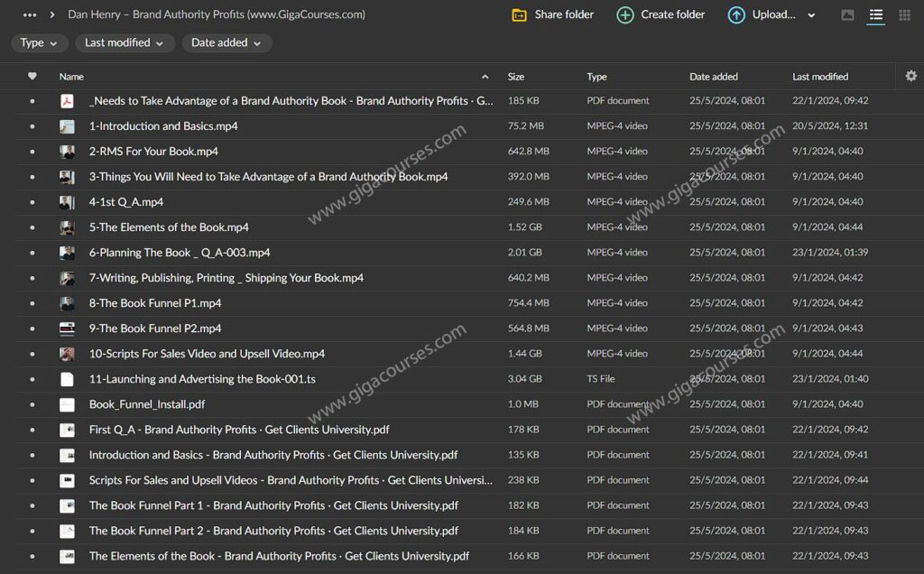Click the blank TS file icon for 11-Launching
The width and height of the screenshot is (924, 574).
pyautogui.click(x=67, y=379)
